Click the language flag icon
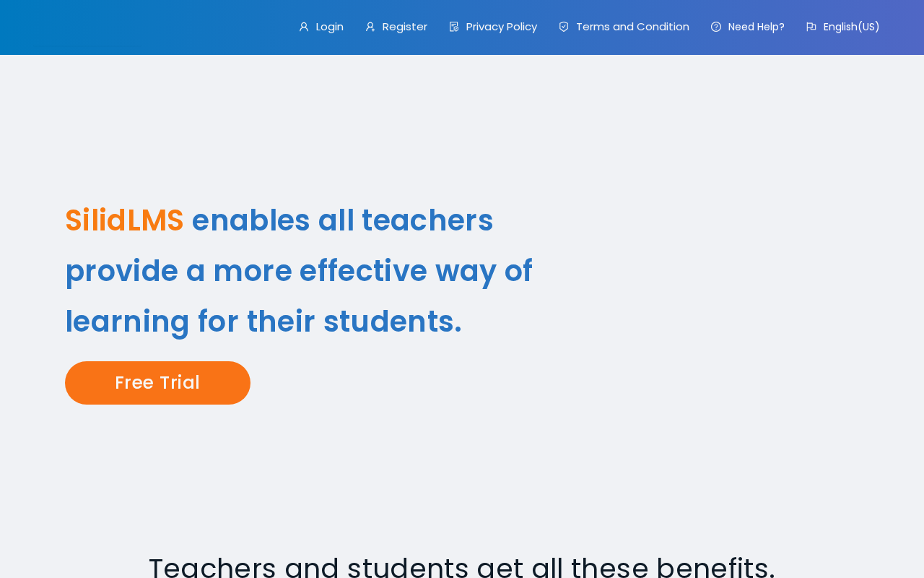 [811, 27]
